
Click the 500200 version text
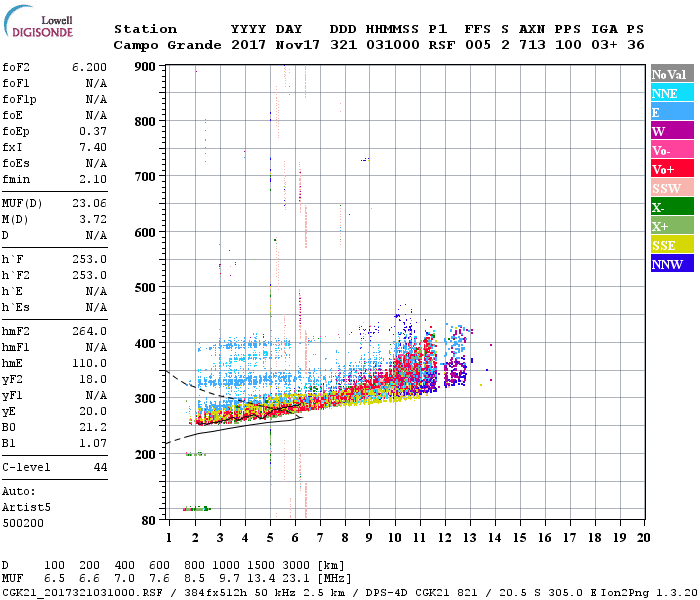pos(23,523)
